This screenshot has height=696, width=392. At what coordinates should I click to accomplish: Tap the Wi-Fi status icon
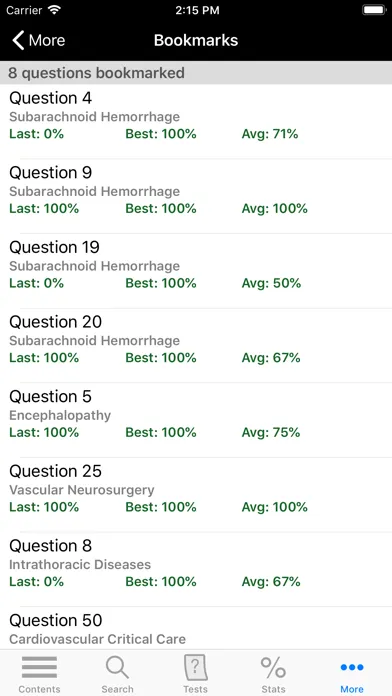pyautogui.click(x=54, y=10)
